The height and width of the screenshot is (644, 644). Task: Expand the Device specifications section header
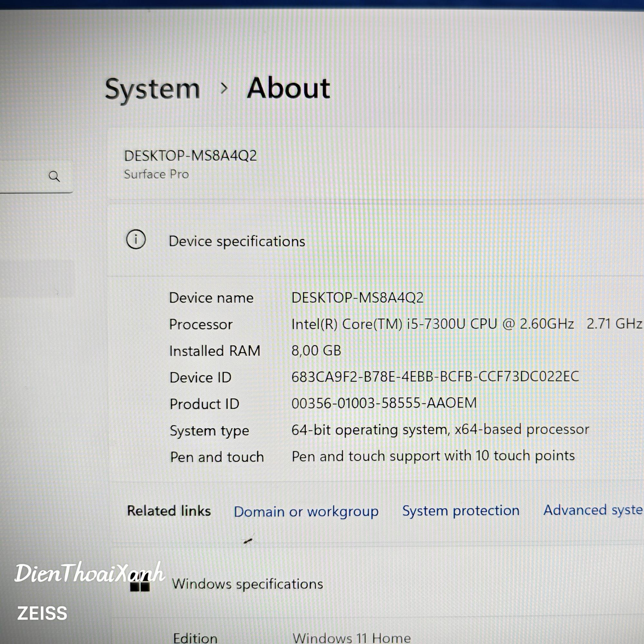[x=375, y=241]
